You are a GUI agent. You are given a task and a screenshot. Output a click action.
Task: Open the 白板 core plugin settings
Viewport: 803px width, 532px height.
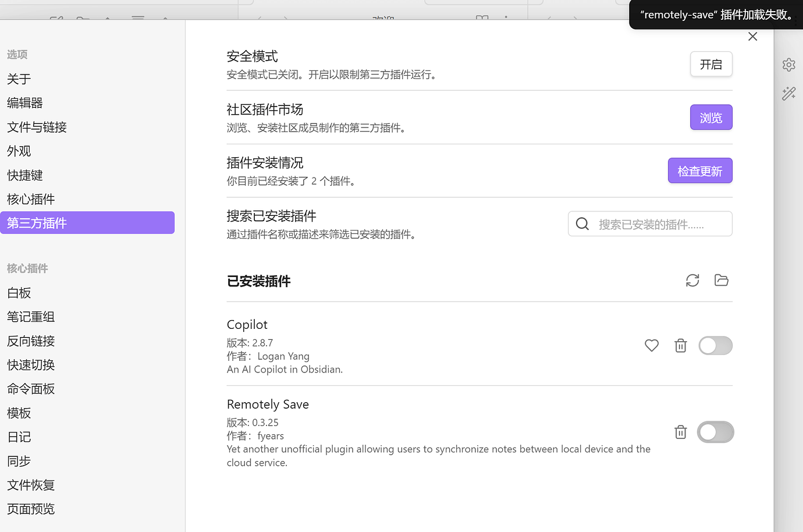19,293
